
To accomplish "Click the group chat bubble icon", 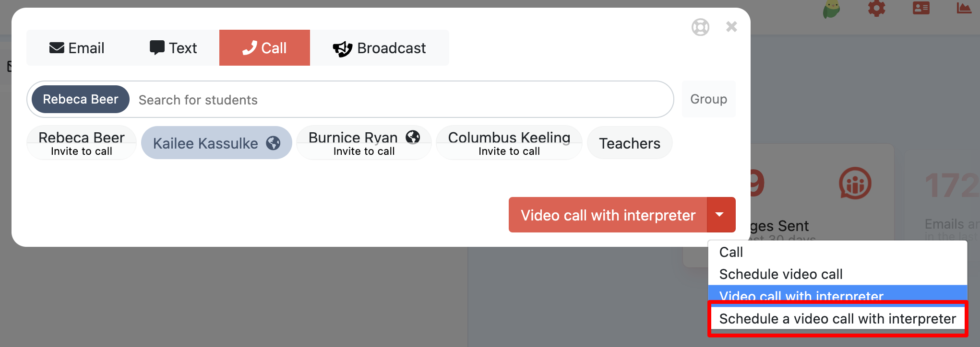I will pyautogui.click(x=855, y=184).
